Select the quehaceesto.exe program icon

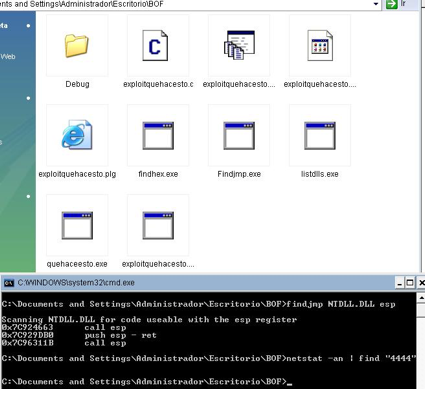(x=77, y=225)
